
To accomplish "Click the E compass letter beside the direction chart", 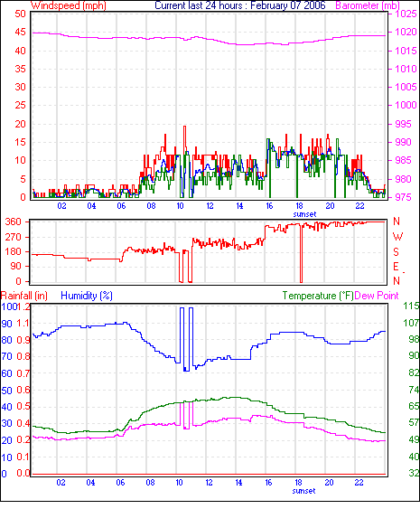I will pyautogui.click(x=396, y=267).
